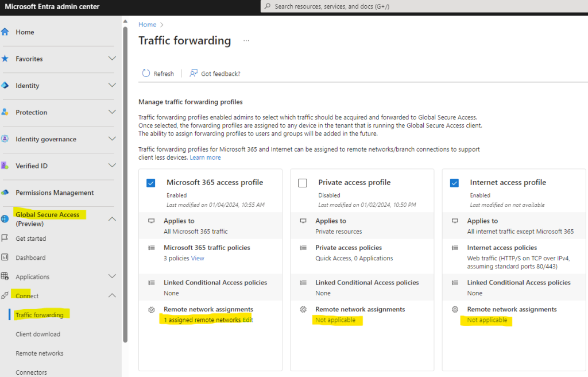The image size is (588, 377).
Task: Click the sidebar vertical scrollbar thumb
Action: pos(125,184)
